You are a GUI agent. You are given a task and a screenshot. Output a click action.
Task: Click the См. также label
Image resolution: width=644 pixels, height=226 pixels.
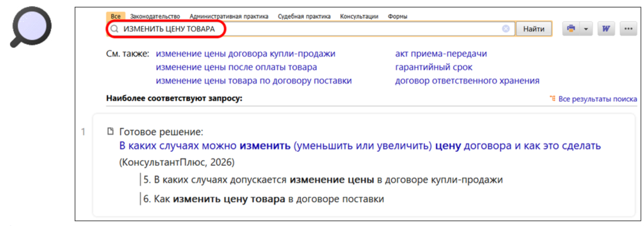click(128, 54)
